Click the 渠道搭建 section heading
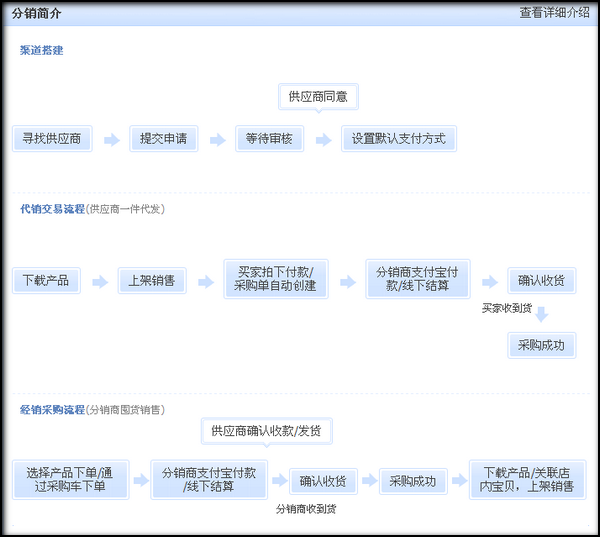The image size is (600, 537). click(x=42, y=50)
